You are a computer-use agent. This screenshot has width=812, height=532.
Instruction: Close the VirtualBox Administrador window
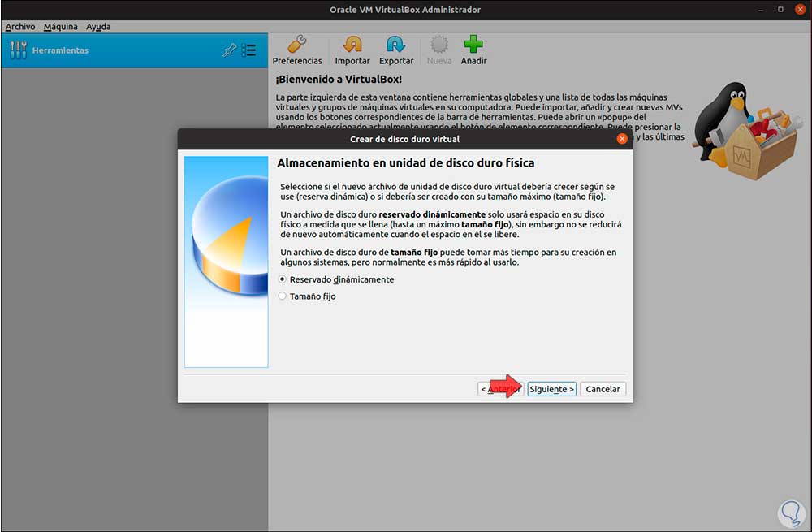800,10
